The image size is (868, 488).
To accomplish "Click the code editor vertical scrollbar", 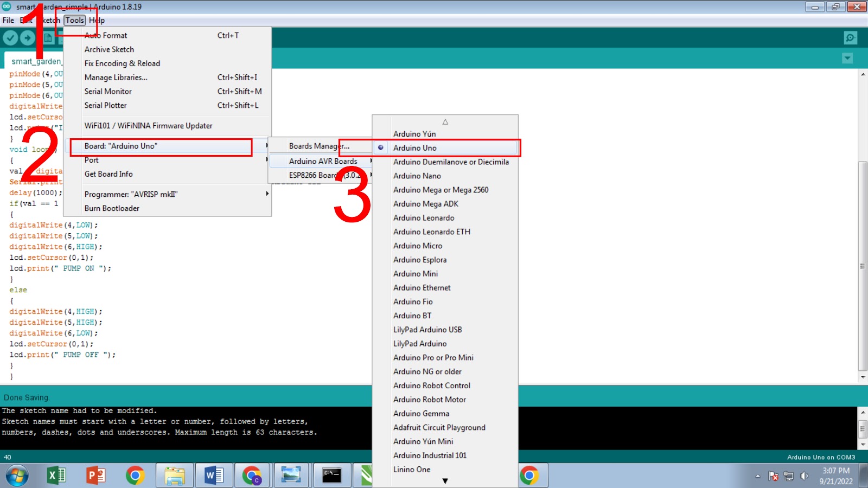I will click(x=863, y=266).
